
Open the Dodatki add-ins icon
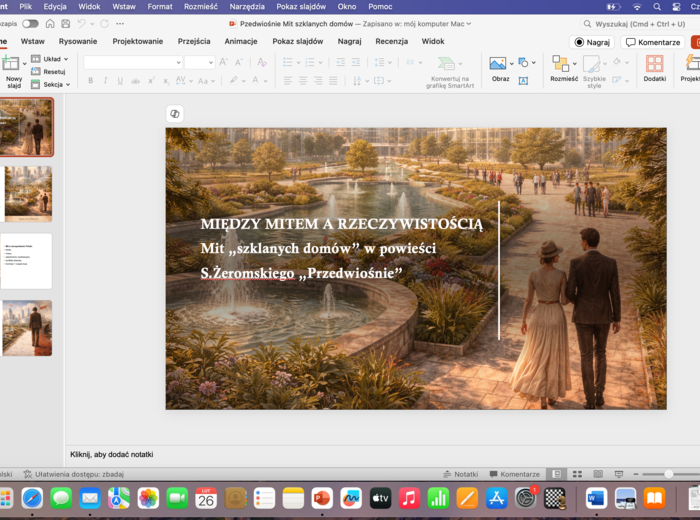coord(654,64)
